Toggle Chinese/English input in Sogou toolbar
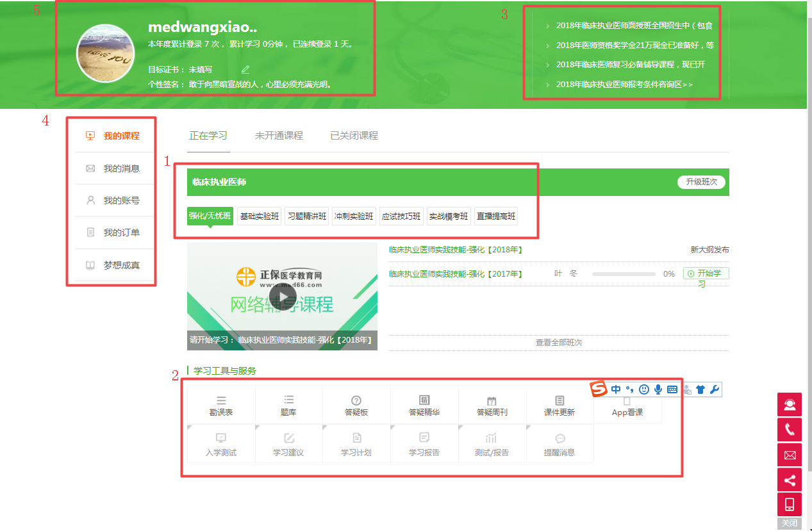Image resolution: width=812 pixels, height=531 pixels. [616, 389]
